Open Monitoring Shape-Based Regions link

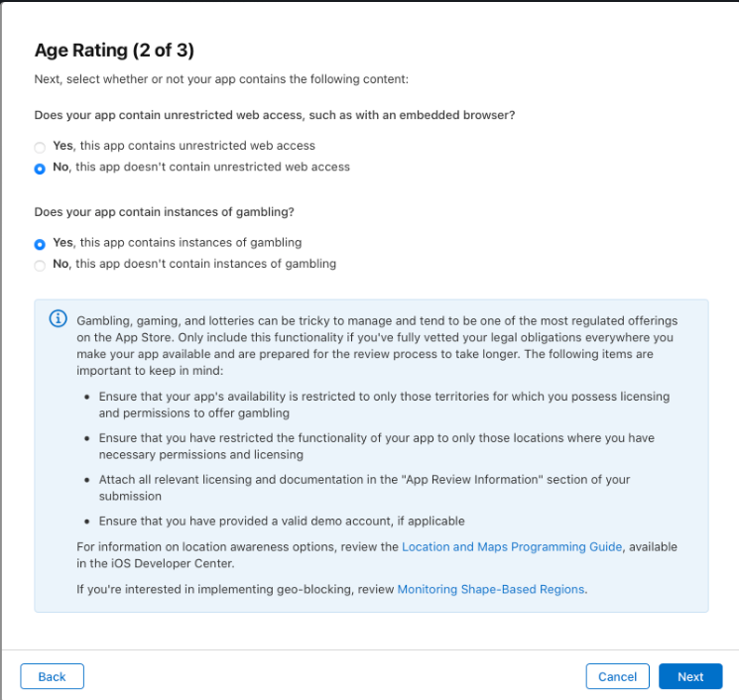[x=491, y=589]
